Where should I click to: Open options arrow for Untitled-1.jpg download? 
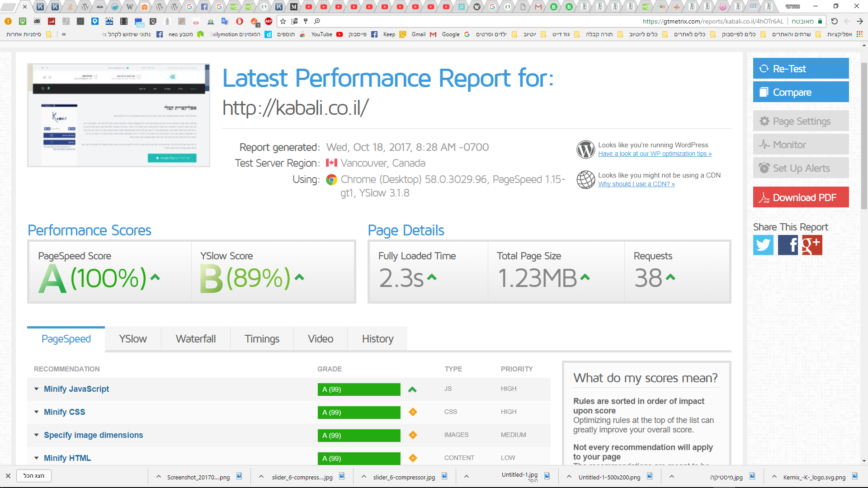[467, 477]
